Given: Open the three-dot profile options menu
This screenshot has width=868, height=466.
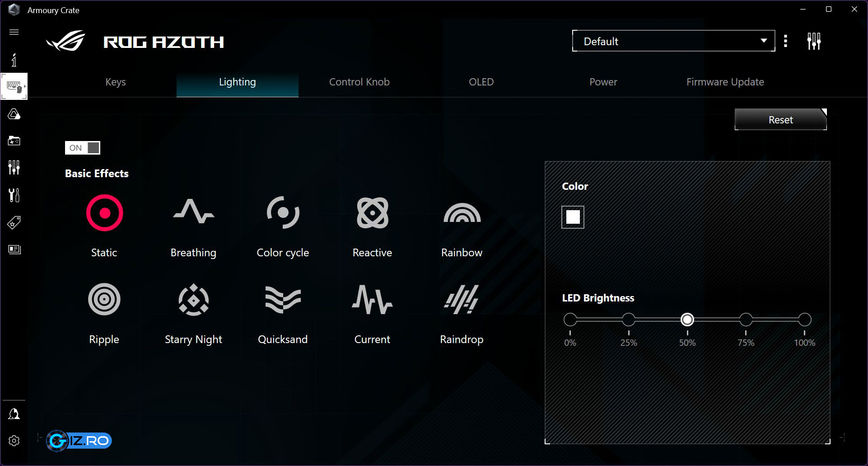Looking at the screenshot, I should click(x=786, y=41).
